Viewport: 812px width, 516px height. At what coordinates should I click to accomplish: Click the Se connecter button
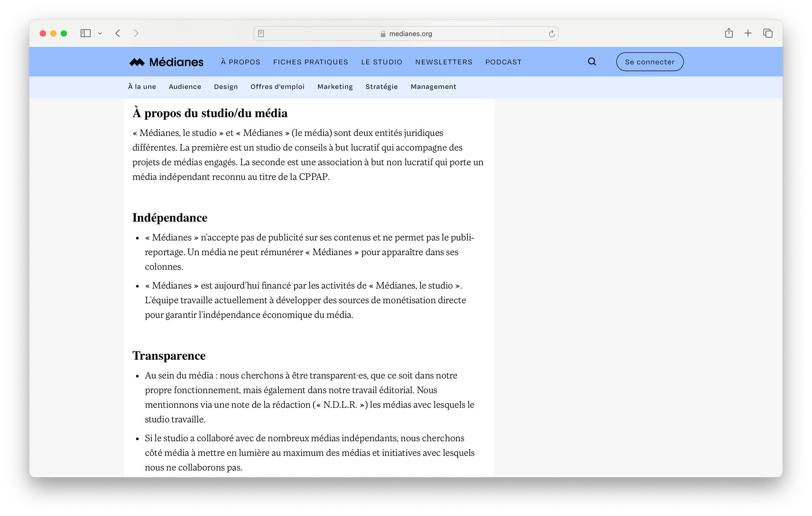point(650,62)
